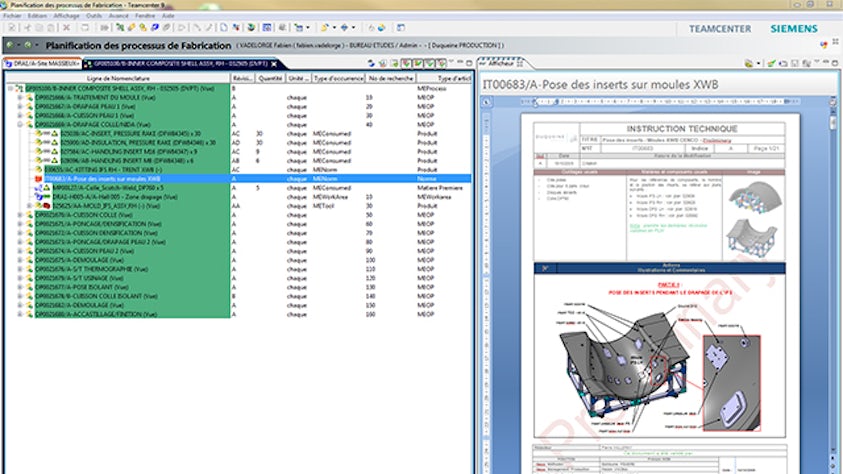This screenshot has width=843, height=474.
Task: Open the Affichage menu
Action: [x=67, y=16]
